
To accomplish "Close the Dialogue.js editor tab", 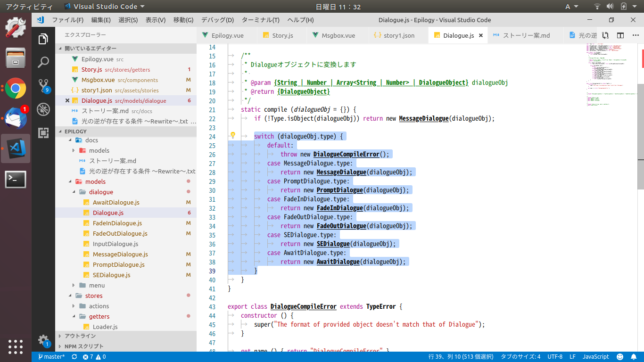I will (481, 35).
